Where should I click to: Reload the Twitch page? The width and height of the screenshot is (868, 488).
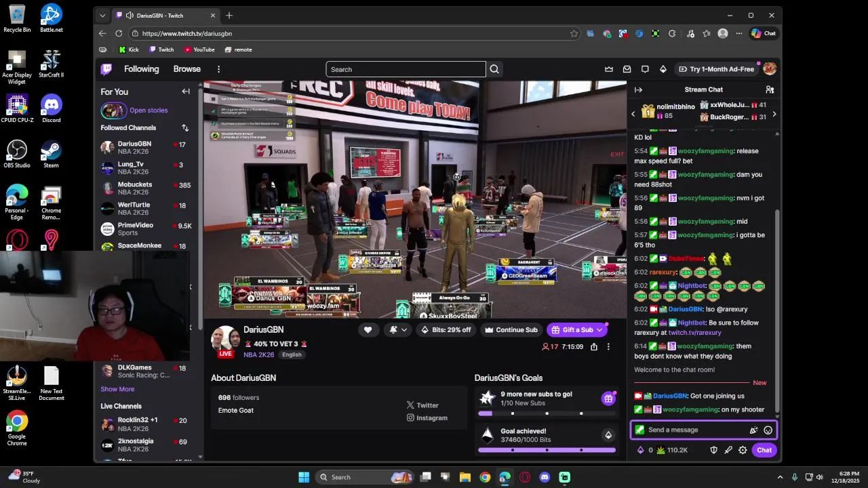pos(119,33)
